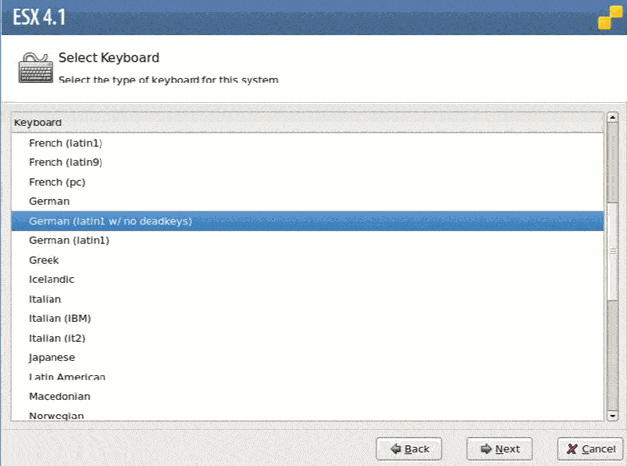
Task: Select German (latin1 w/ no deadkeys)
Action: (110, 221)
